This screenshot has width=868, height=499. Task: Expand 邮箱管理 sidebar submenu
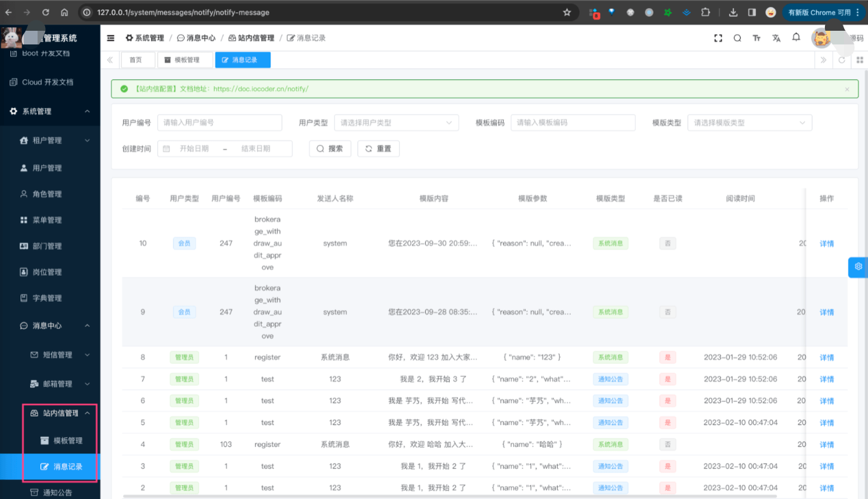coord(50,384)
